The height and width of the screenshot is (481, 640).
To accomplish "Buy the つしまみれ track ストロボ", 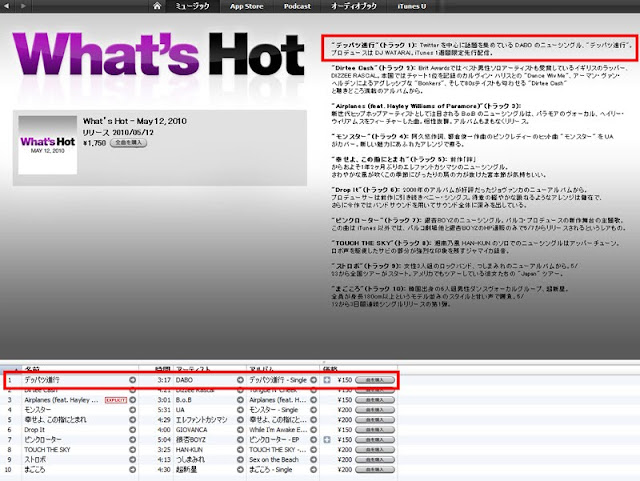I will coord(375,460).
